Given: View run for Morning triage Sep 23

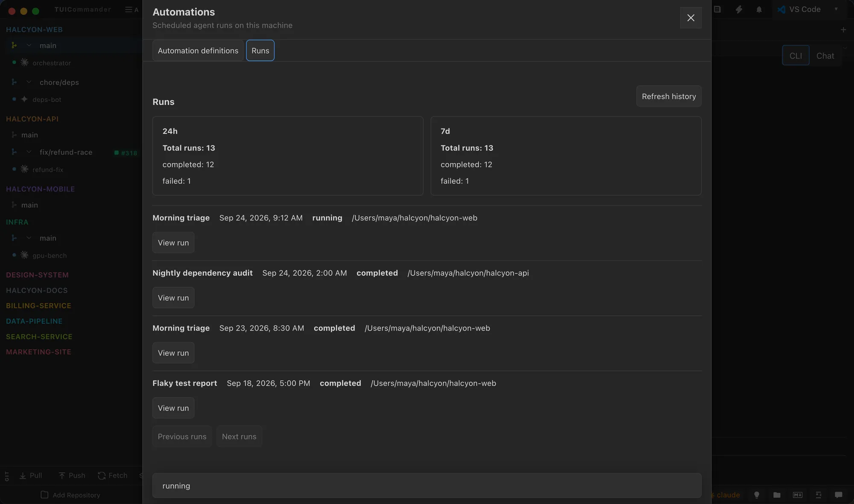Looking at the screenshot, I should (173, 353).
